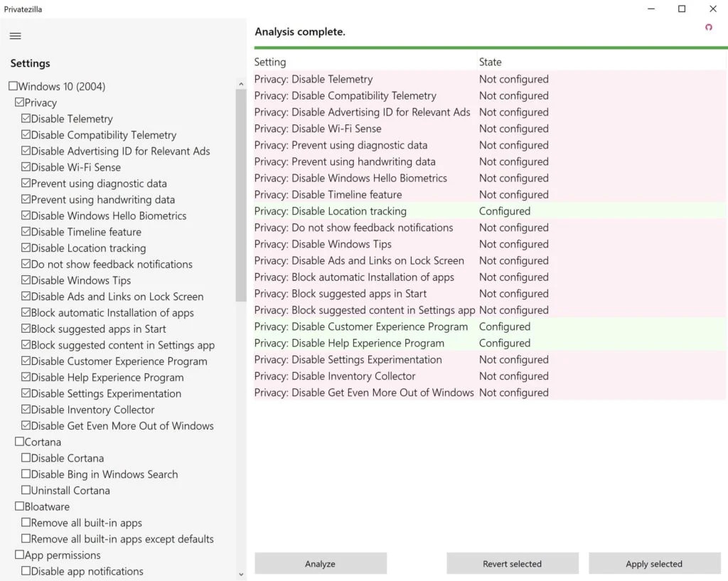Uncheck Disable Windows Tips checkbox
The height and width of the screenshot is (581, 728).
26,280
